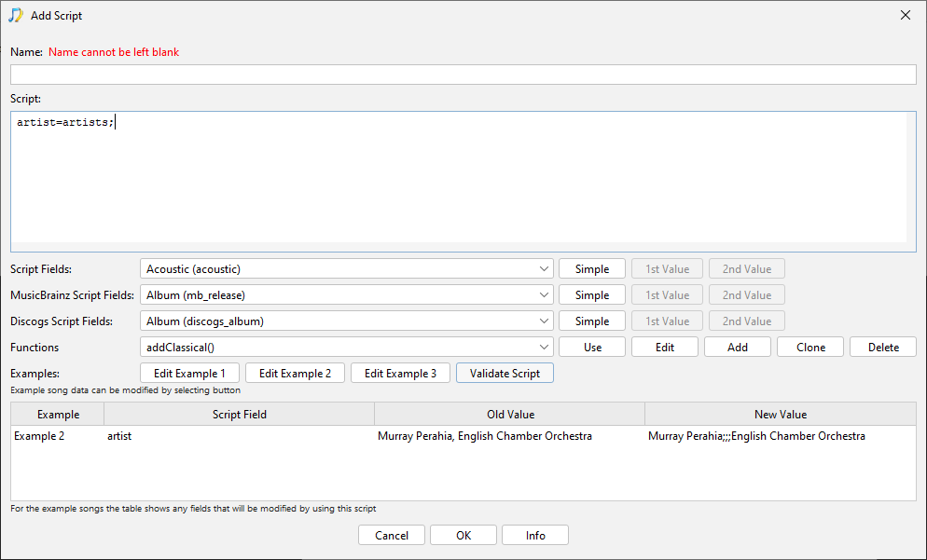Click the Add Script window app icon
This screenshot has height=560, width=927.
pos(16,15)
